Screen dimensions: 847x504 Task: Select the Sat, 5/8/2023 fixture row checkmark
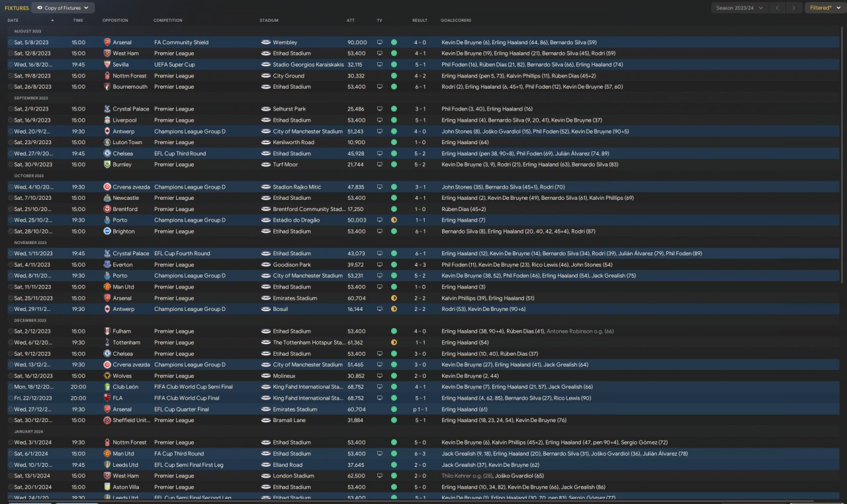point(11,42)
